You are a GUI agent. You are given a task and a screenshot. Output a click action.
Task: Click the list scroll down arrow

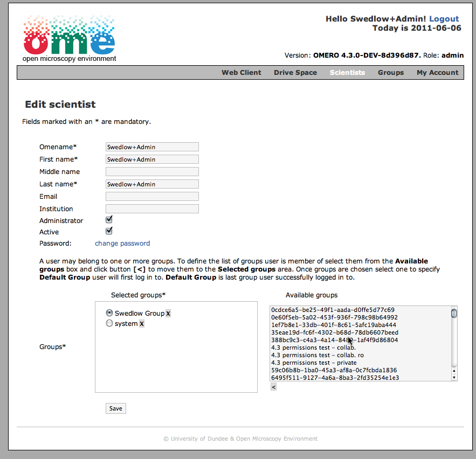tap(454, 378)
